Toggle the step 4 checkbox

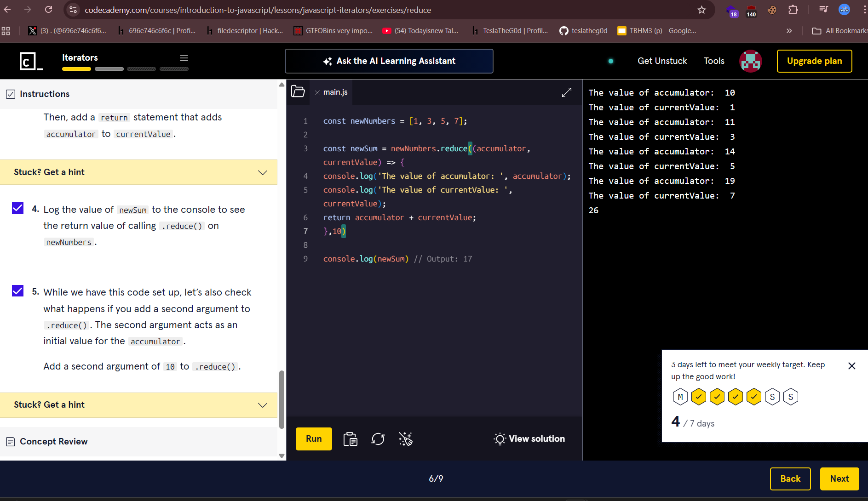pos(17,208)
